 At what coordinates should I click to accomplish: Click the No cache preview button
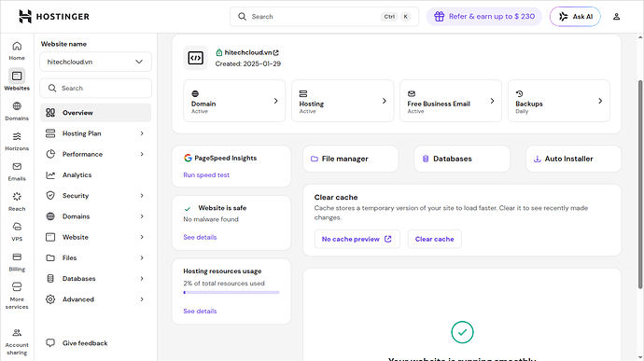(357, 239)
